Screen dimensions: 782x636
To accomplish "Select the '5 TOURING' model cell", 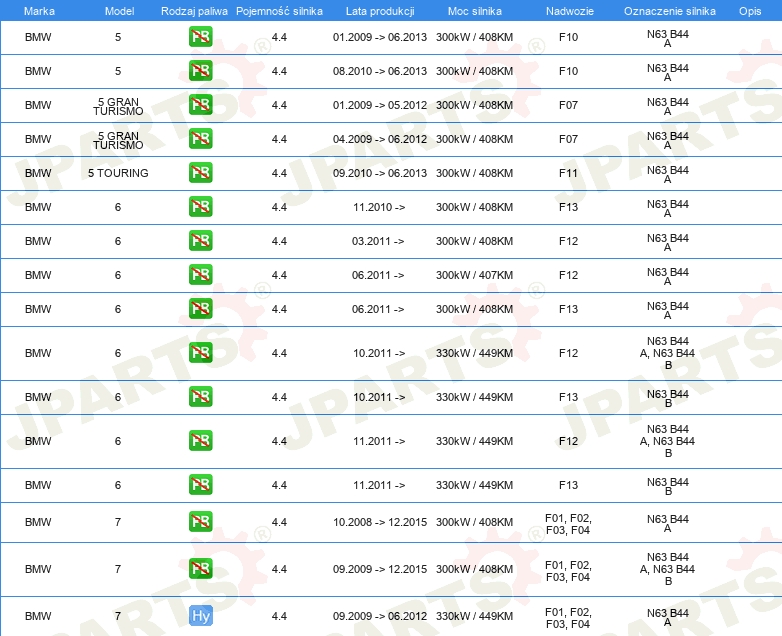I will [x=118, y=173].
